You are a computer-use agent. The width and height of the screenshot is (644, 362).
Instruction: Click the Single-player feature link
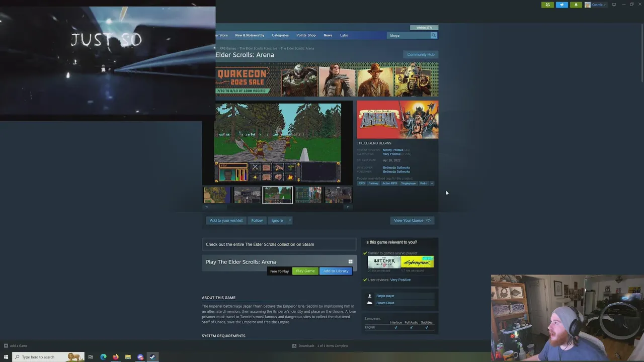[x=385, y=296]
